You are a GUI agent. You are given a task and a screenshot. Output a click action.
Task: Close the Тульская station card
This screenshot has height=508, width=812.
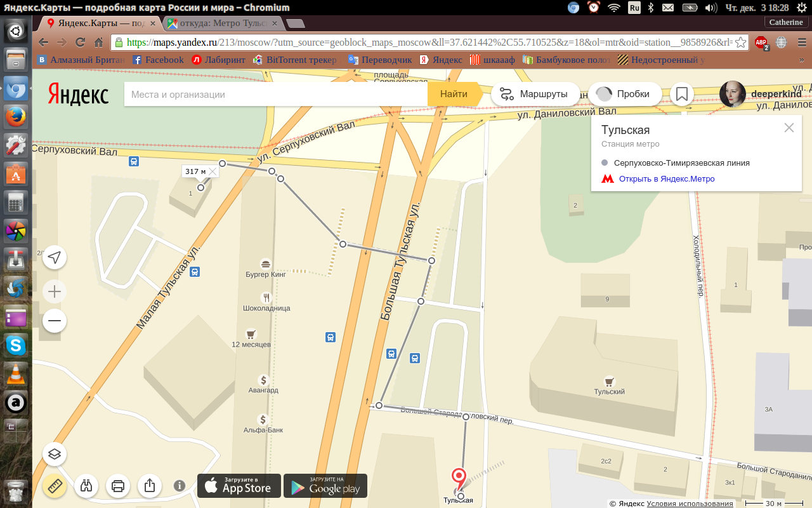[789, 128]
